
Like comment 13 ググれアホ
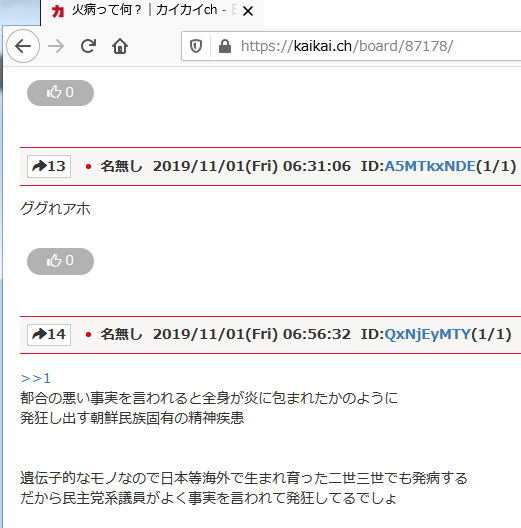click(60, 261)
